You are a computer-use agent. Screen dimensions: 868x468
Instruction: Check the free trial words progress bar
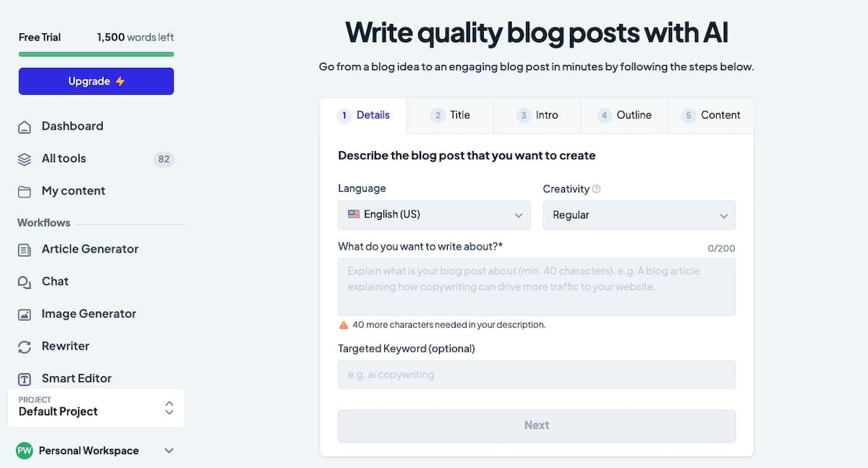tap(95, 54)
